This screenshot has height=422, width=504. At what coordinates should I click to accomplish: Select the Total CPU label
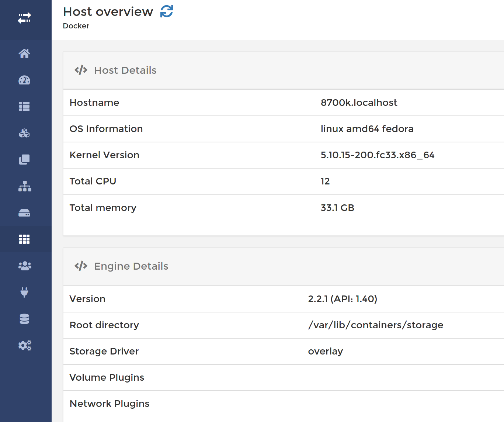[93, 181]
